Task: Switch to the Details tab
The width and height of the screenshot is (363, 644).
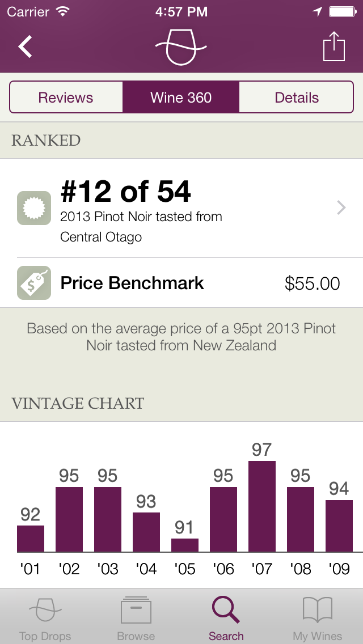Action: click(297, 97)
